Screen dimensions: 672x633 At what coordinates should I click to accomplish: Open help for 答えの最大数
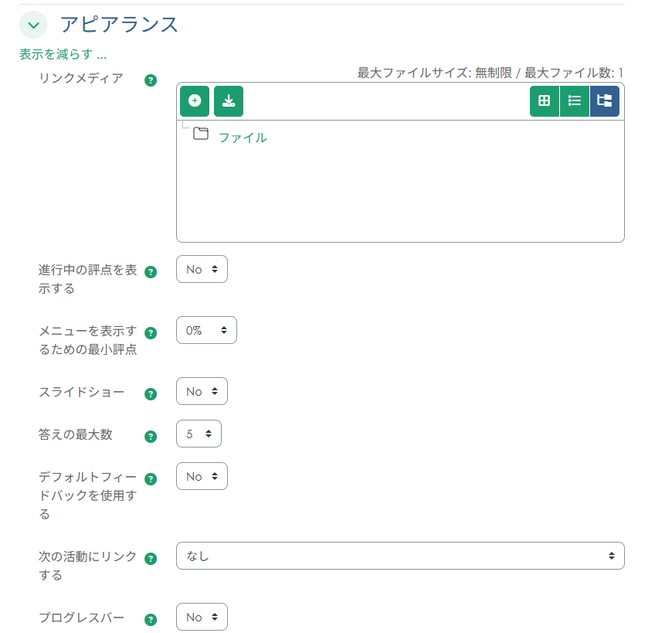coord(151,436)
